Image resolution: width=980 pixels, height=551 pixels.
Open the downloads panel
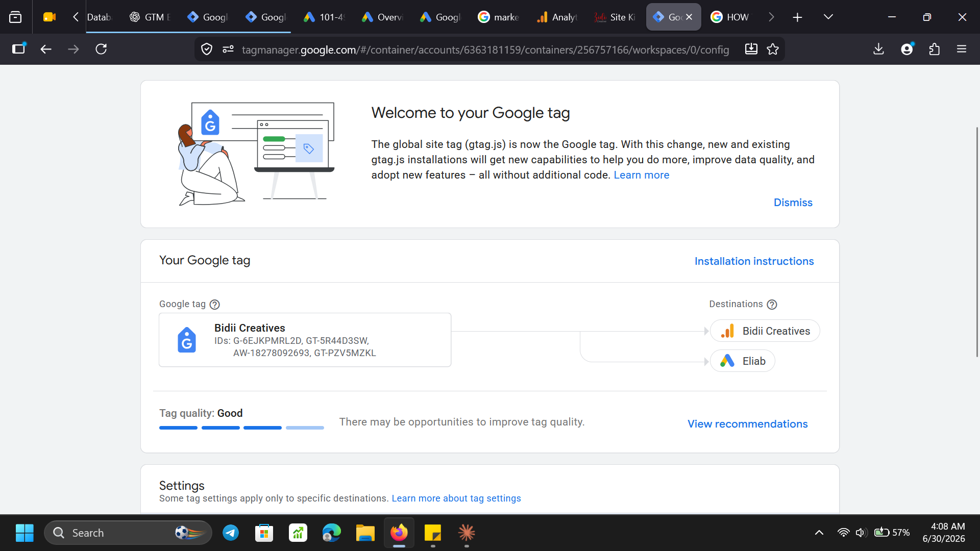878,49
